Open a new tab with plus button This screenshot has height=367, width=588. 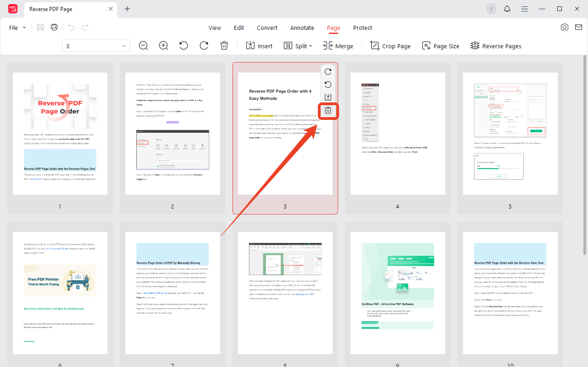click(x=127, y=9)
